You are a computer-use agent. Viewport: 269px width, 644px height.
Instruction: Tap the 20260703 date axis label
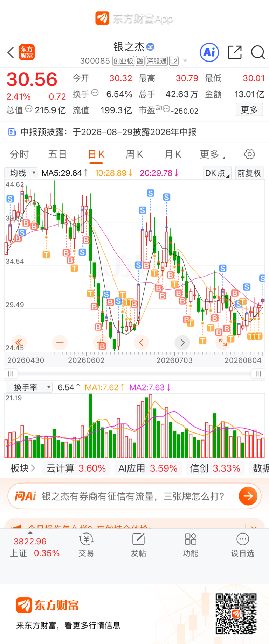tap(174, 360)
